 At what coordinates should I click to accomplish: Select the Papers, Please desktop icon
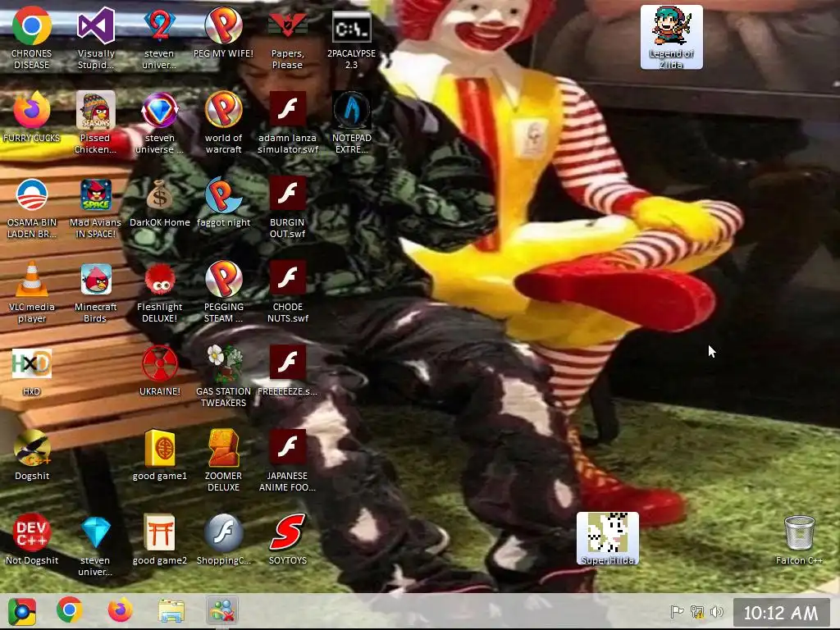pos(287,38)
